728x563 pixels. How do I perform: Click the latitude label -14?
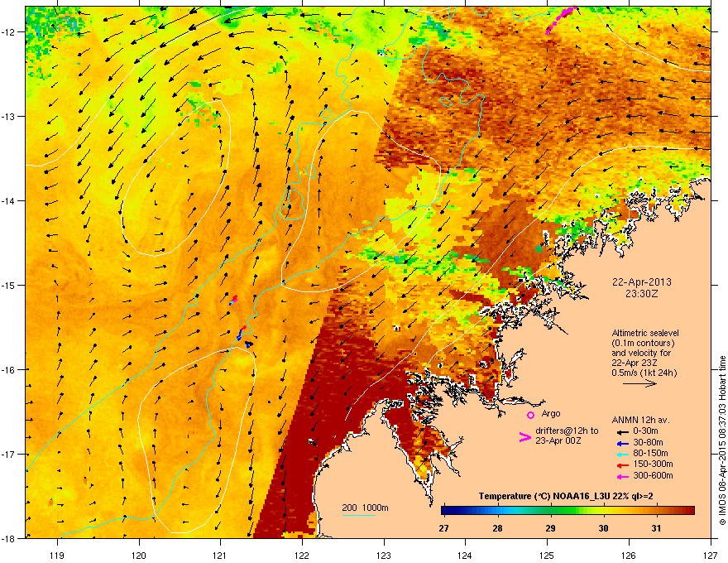(8, 200)
